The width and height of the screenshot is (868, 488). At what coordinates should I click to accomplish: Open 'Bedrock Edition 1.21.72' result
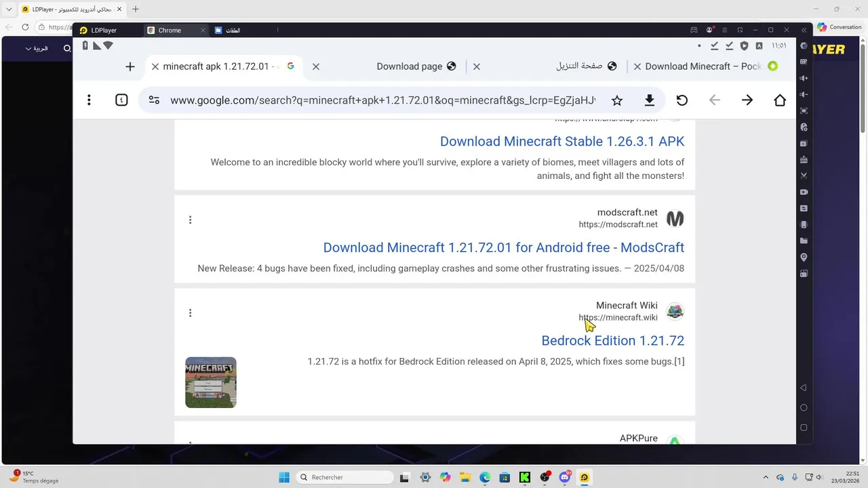612,340
